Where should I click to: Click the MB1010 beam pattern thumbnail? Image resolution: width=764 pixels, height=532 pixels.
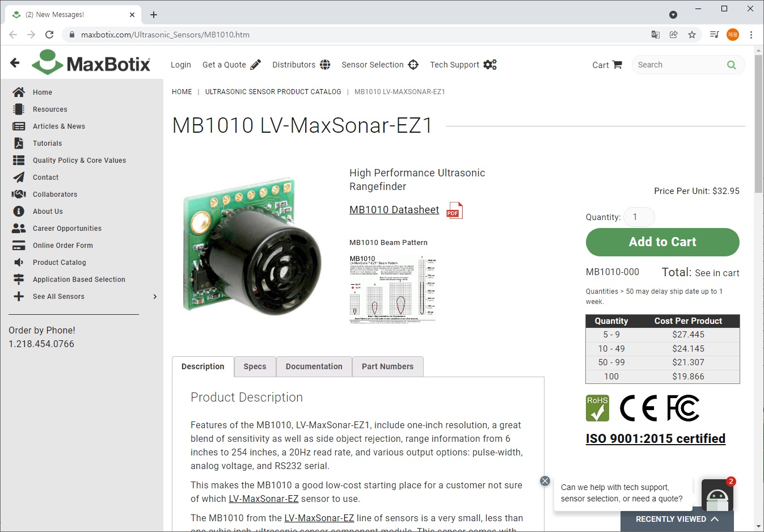(392, 289)
